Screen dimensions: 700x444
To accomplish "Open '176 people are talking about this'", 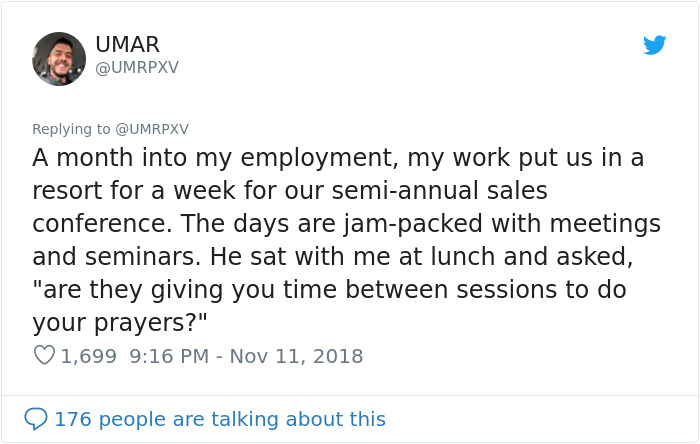I will point(220,418).
